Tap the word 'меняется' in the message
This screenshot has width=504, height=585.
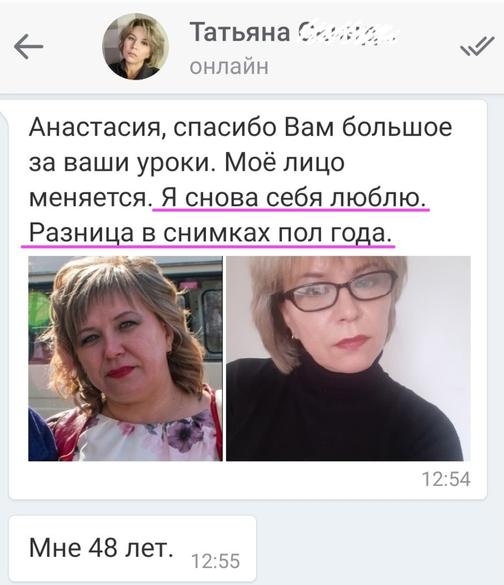pyautogui.click(x=88, y=198)
